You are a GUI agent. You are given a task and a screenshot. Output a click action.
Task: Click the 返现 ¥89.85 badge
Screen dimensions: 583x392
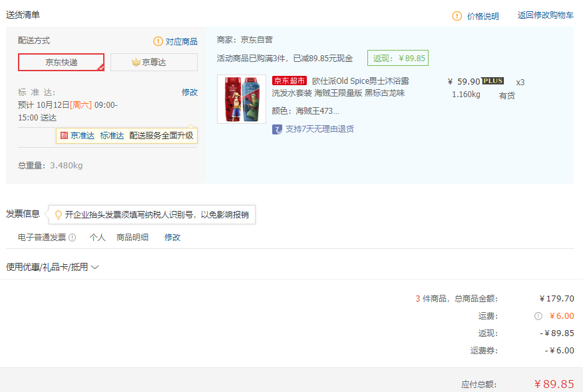pos(398,58)
